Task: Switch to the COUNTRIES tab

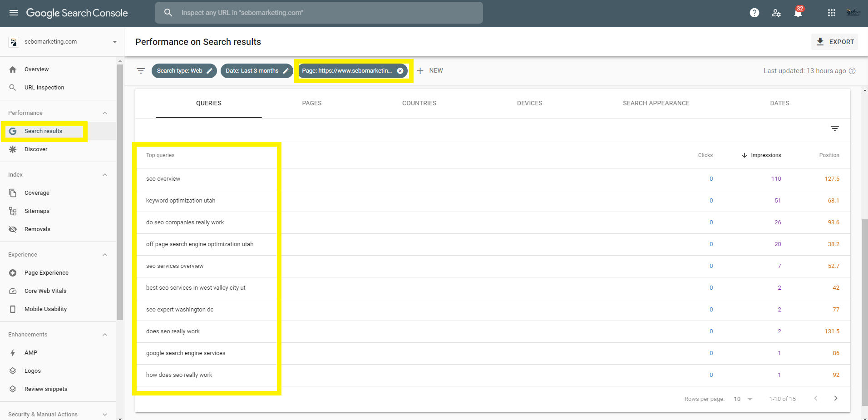Action: pos(419,104)
